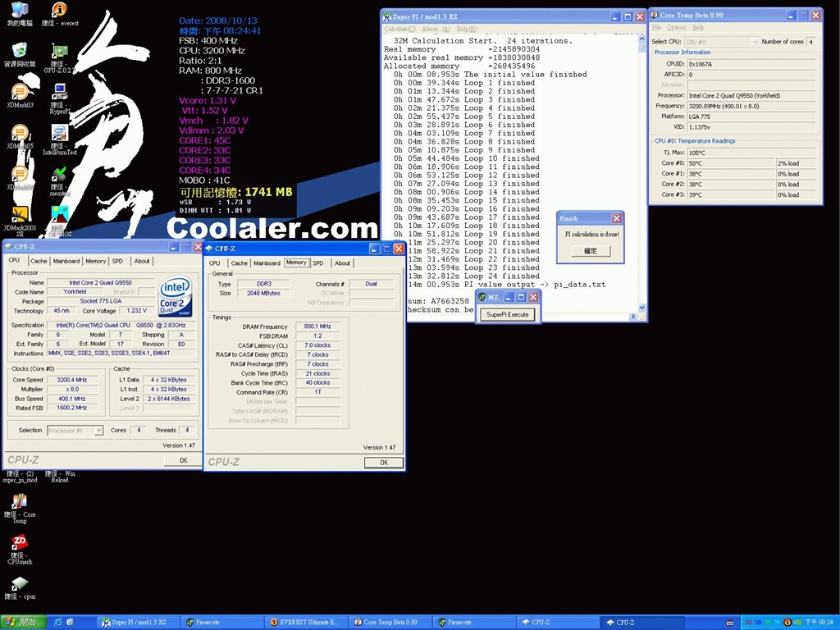The image size is (840, 630).
Task: Click OK in the front CPU-Z Memory window
Action: coord(384,463)
